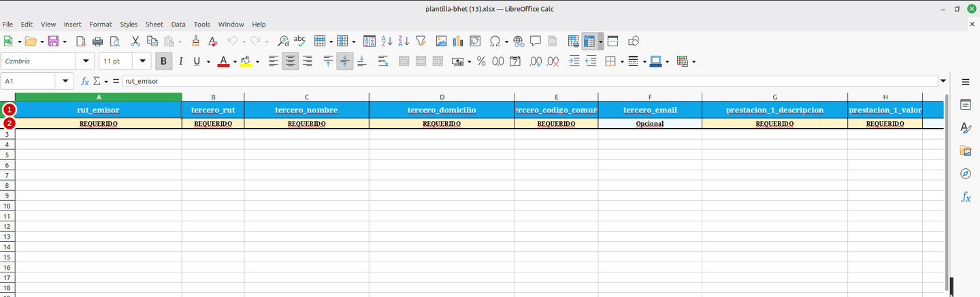
Task: Click the Clone Formatting paintbrush icon
Action: tap(195, 41)
